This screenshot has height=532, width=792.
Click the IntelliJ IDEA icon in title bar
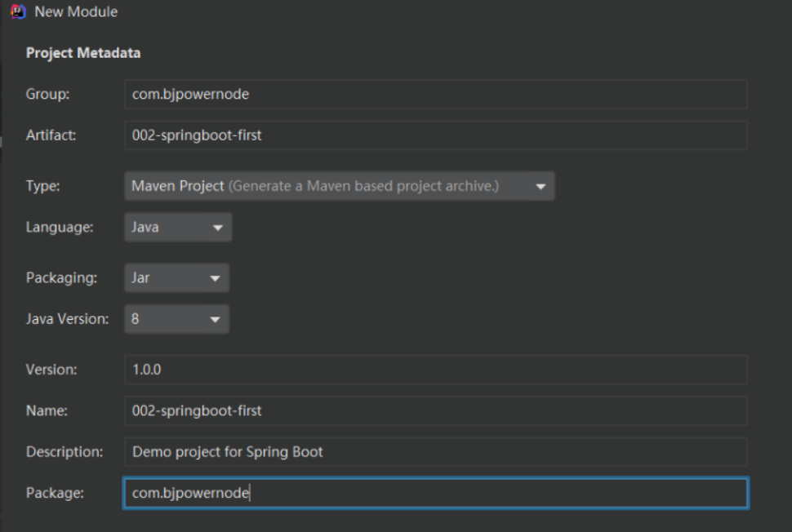(x=18, y=11)
